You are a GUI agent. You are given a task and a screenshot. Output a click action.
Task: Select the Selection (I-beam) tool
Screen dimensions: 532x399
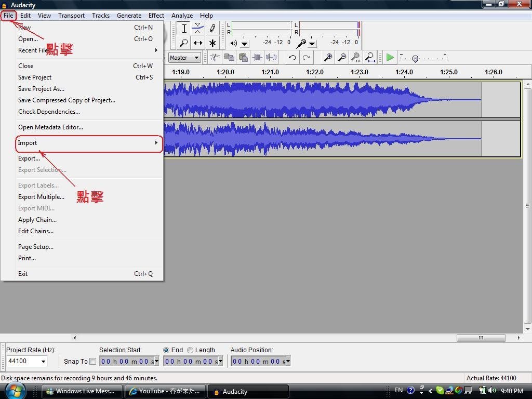[x=184, y=29]
